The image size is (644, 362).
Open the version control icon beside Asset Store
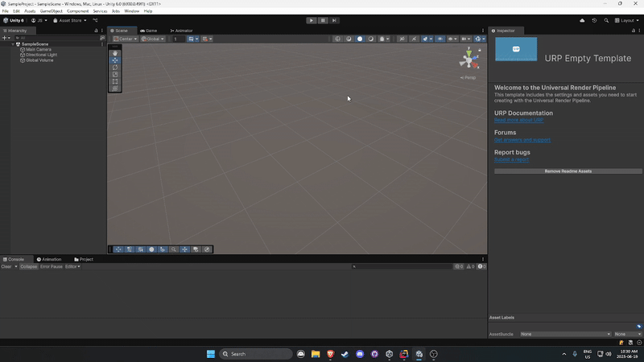click(x=95, y=21)
